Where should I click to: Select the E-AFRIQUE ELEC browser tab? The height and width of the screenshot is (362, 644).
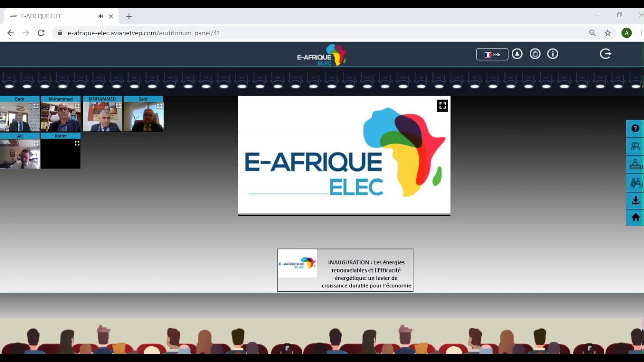click(60, 16)
